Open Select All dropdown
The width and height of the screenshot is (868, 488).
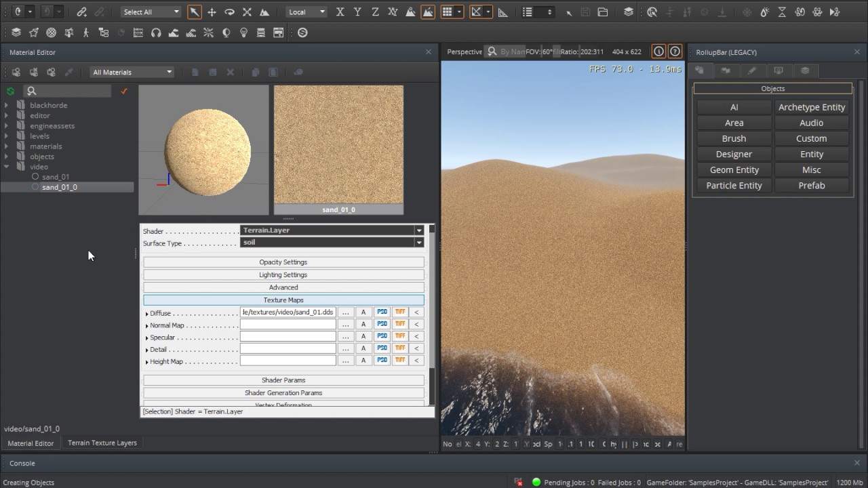pyautogui.click(x=152, y=12)
